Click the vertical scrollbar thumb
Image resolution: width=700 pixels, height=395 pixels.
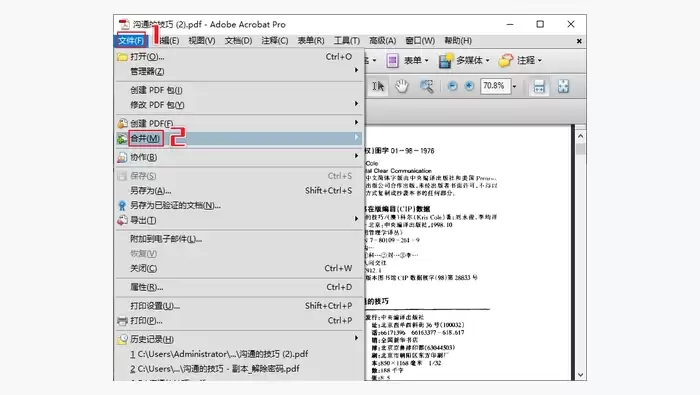pyautogui.click(x=580, y=149)
